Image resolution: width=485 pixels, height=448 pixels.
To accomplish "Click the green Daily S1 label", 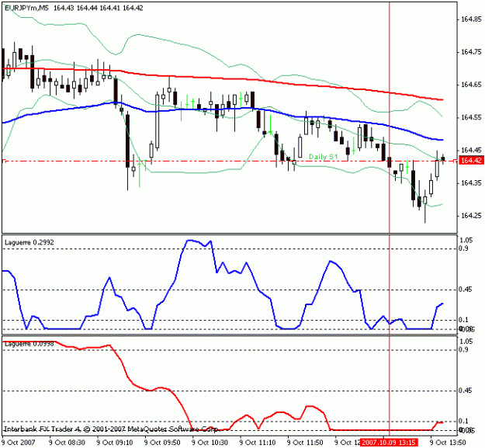I will point(324,157).
